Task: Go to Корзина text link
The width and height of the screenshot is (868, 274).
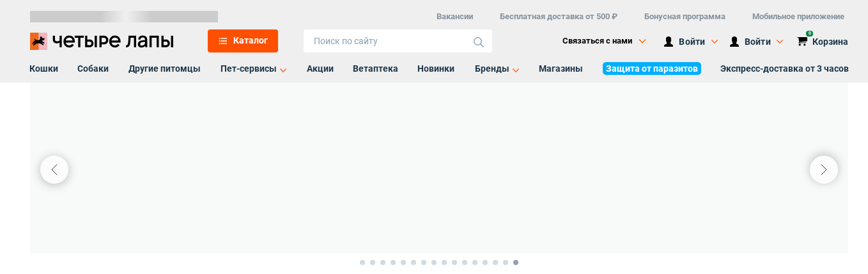Action: point(830,42)
